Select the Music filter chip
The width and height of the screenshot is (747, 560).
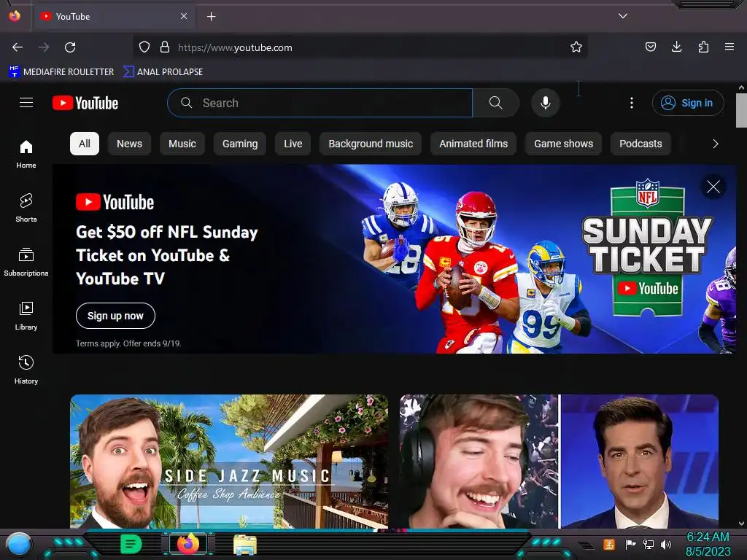click(x=182, y=144)
